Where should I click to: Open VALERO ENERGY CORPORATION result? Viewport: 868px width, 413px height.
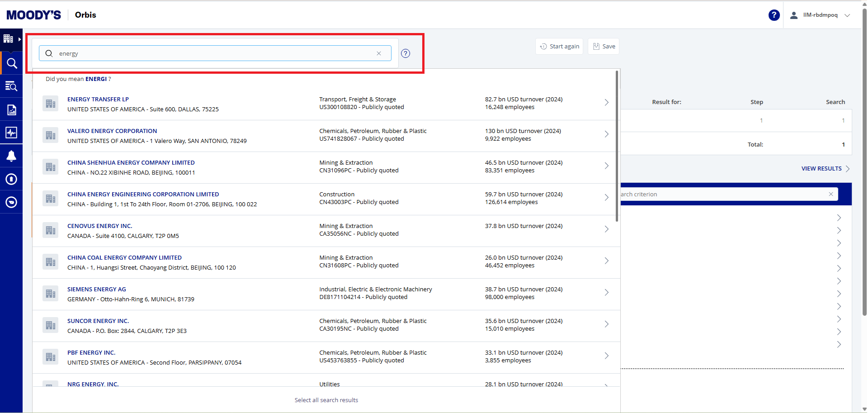point(112,131)
